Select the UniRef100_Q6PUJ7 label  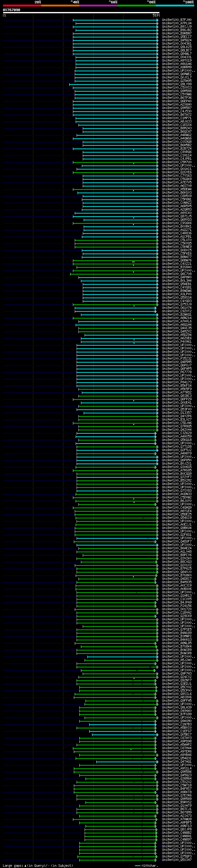[x=177, y=365]
